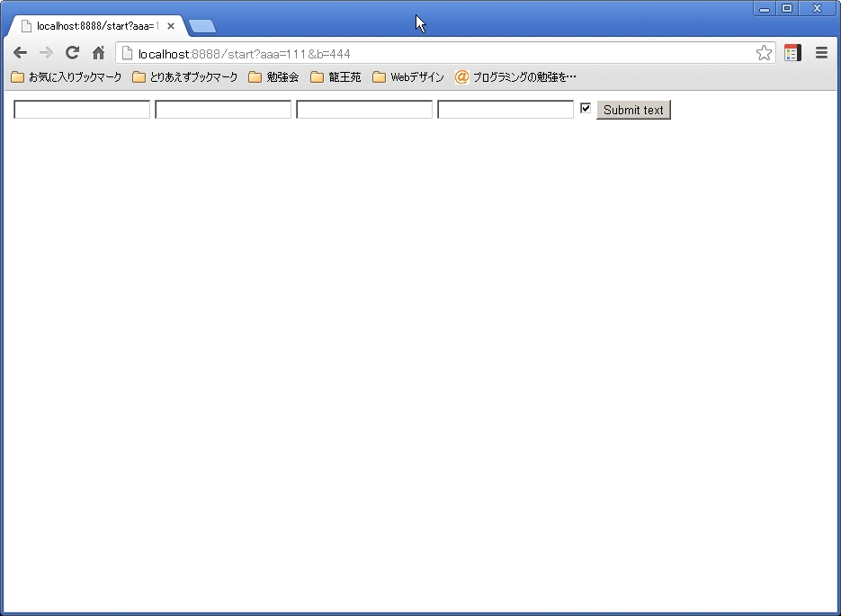Image resolution: width=841 pixels, height=616 pixels.
Task: Uncheck the checkbox beside Submit text
Action: [x=586, y=108]
